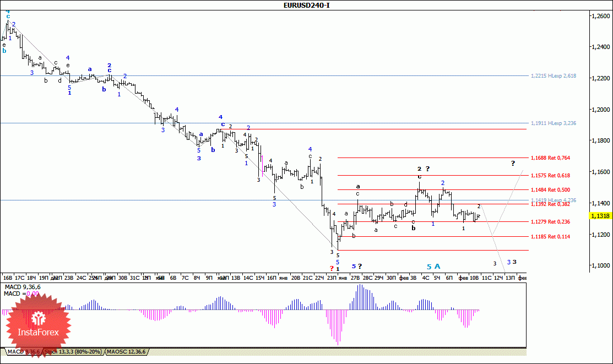Image resolution: width=613 pixels, height=364 pixels.
Task: Click the 1,1484 Ret 0,500 level label
Action: (x=550, y=189)
